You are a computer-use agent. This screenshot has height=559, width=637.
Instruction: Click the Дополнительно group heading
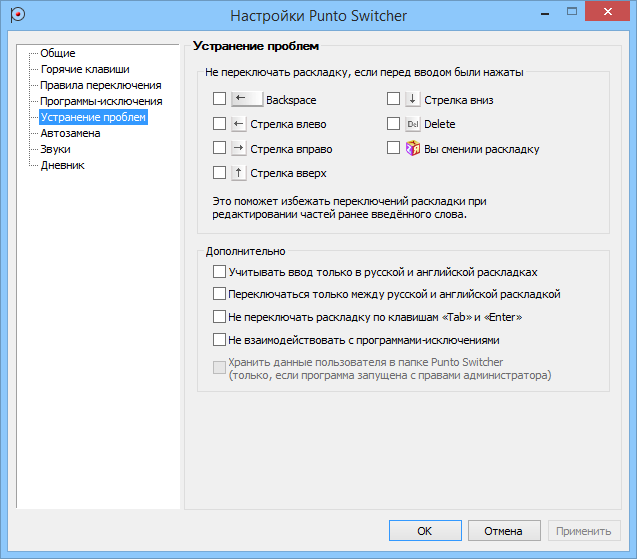point(245,251)
